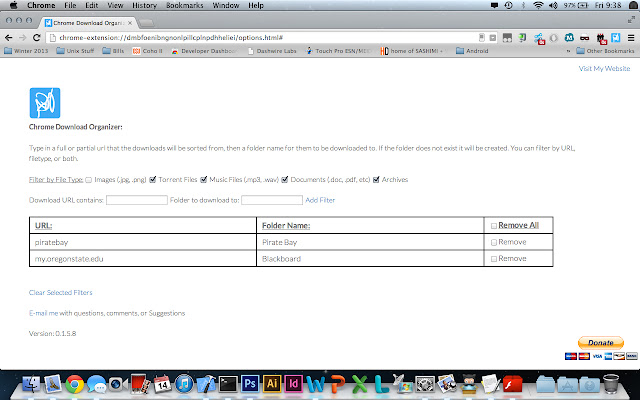Open Messages app in the dock

(x=97, y=384)
